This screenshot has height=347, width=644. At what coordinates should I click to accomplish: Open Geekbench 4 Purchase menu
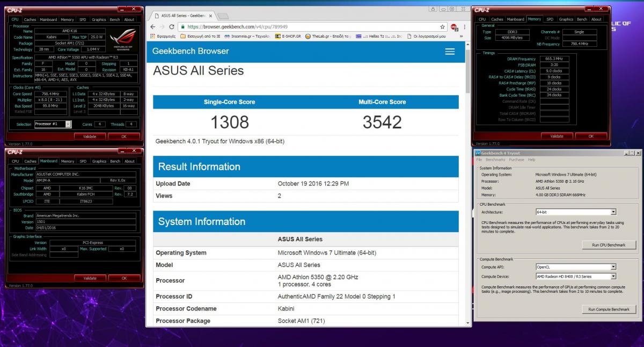click(x=516, y=160)
